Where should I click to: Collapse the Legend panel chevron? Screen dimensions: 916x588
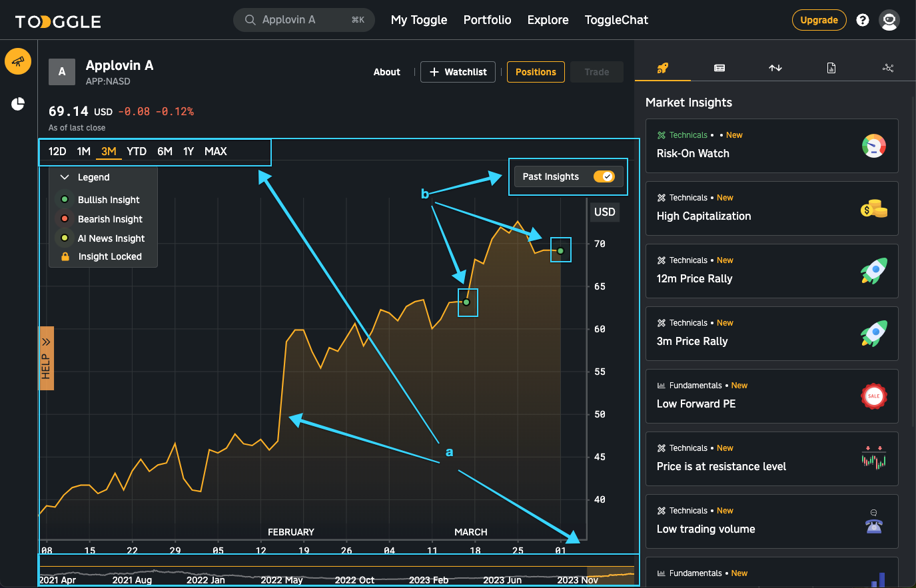[x=65, y=177]
